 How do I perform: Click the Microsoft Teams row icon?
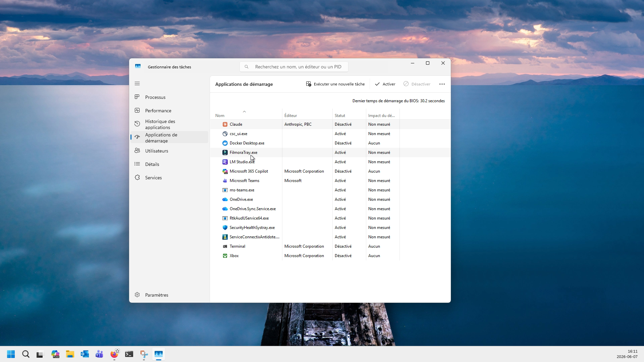[225, 181]
